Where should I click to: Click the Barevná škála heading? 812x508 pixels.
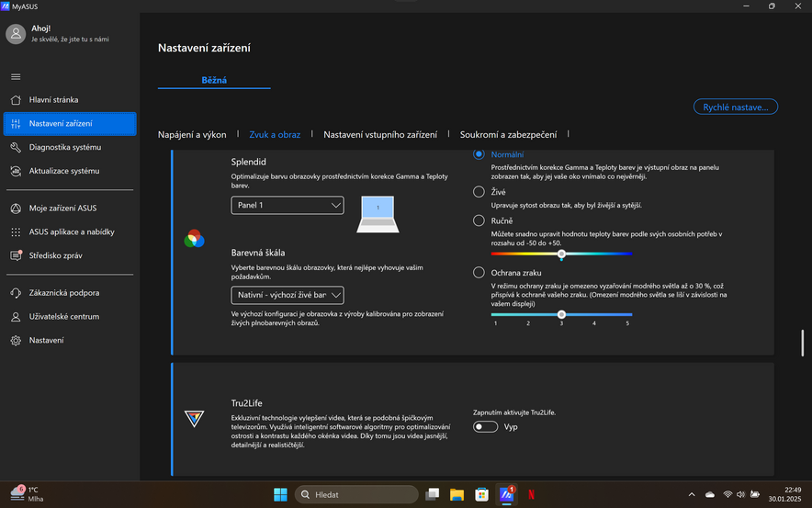point(258,253)
